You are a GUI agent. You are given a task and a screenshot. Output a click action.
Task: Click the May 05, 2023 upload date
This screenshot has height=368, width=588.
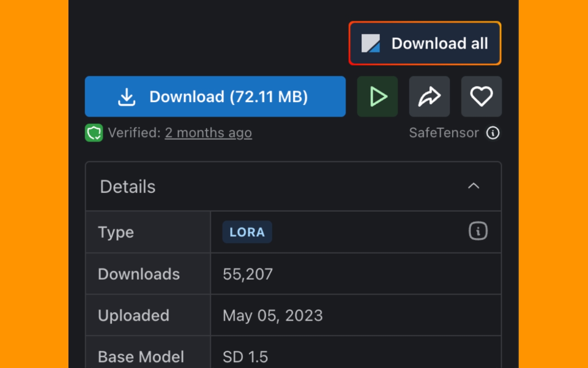(x=272, y=316)
